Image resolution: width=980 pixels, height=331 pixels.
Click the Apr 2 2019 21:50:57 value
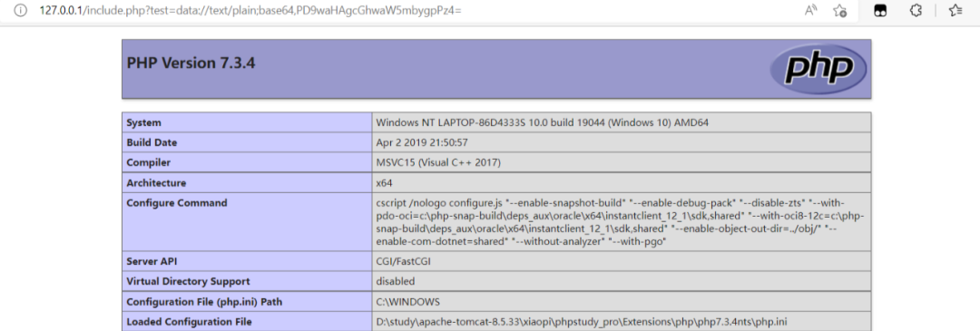(x=422, y=142)
